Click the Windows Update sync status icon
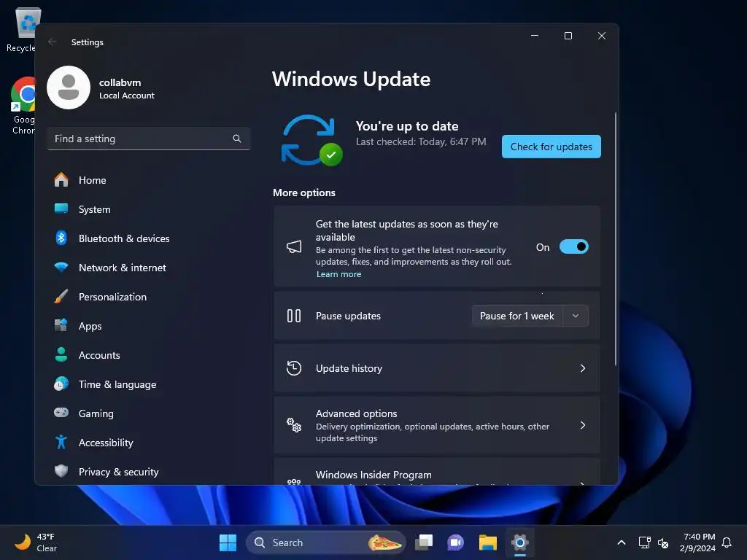The width and height of the screenshot is (747, 560). [312, 141]
